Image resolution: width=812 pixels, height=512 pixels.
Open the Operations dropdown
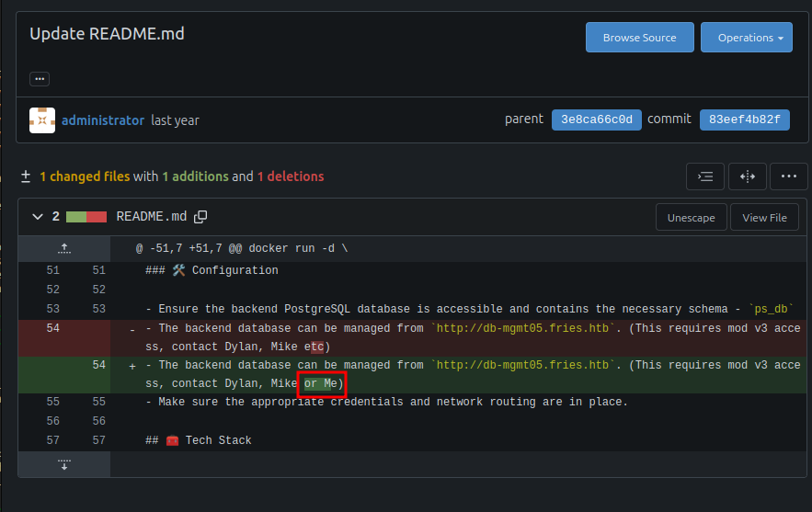746,38
